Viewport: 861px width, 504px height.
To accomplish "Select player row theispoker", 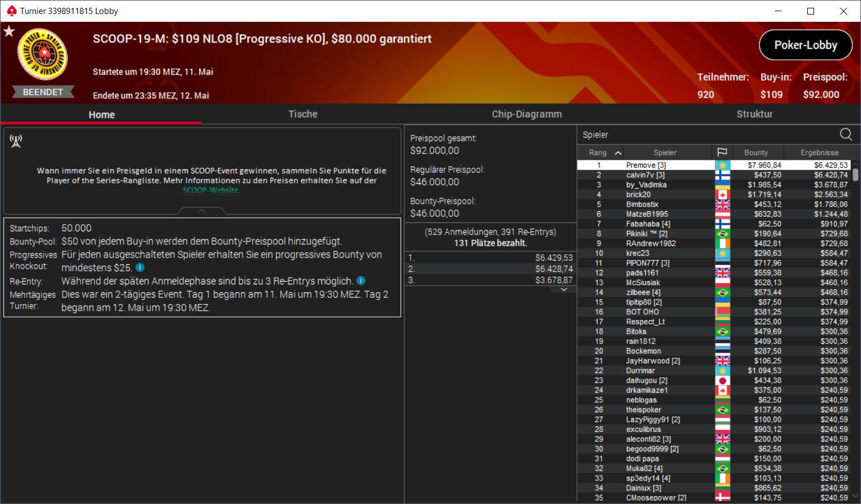I will click(713, 410).
